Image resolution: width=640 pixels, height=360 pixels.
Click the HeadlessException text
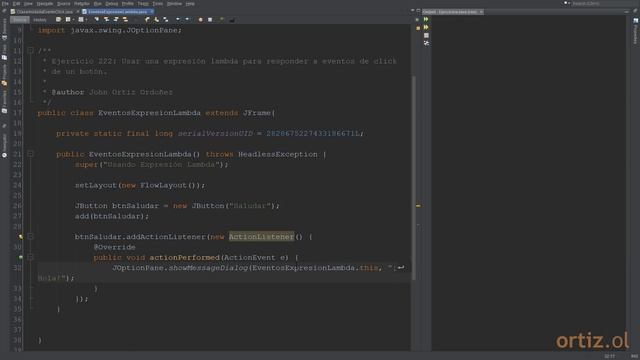(278, 154)
